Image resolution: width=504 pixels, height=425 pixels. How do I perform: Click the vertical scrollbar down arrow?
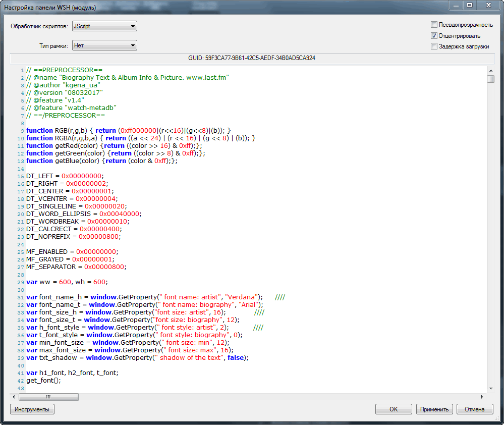click(x=490, y=388)
